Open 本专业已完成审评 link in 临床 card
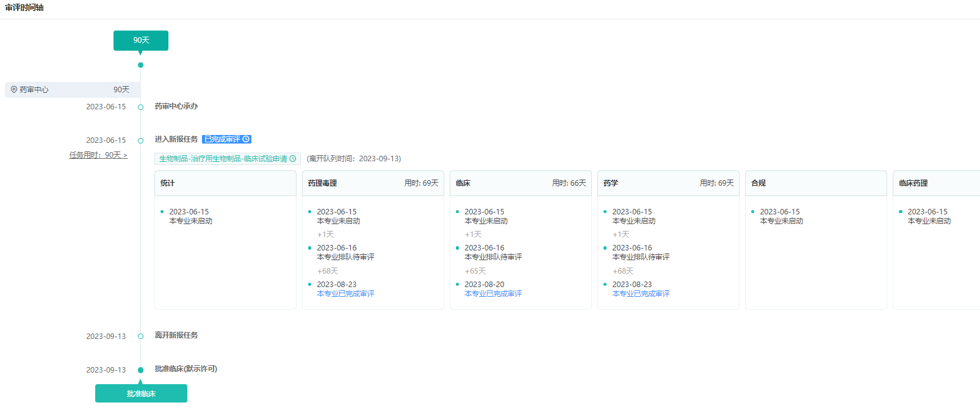Screen dimensions: 980x408 (x=493, y=294)
